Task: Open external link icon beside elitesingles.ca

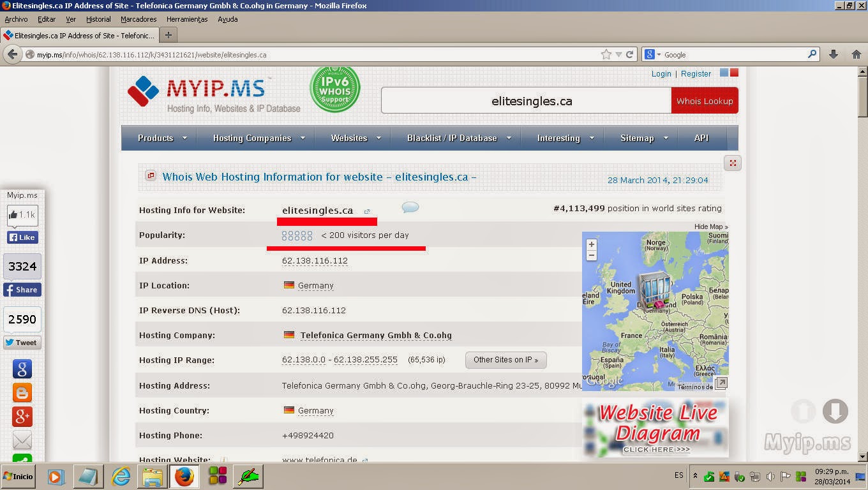Action: tap(366, 211)
